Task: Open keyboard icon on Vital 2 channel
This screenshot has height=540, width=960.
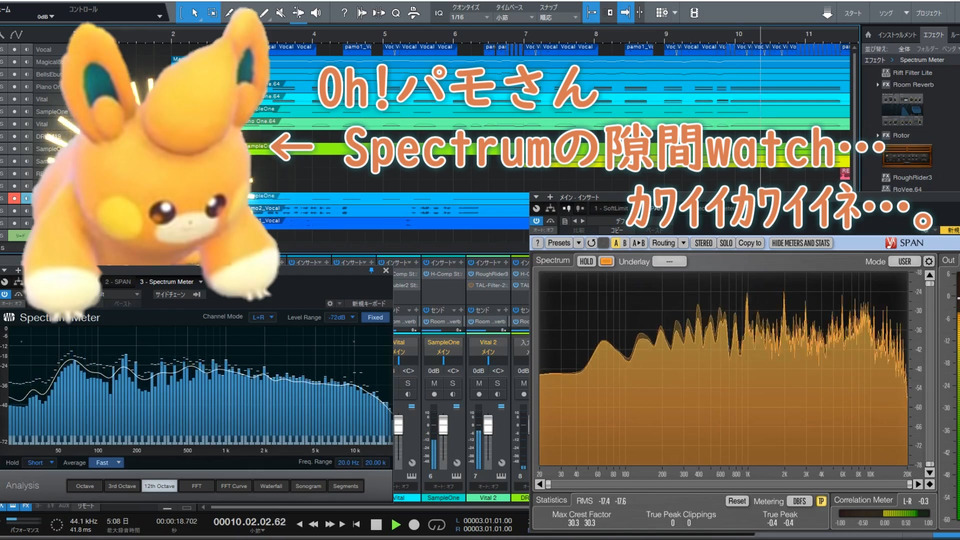Action: (501, 476)
